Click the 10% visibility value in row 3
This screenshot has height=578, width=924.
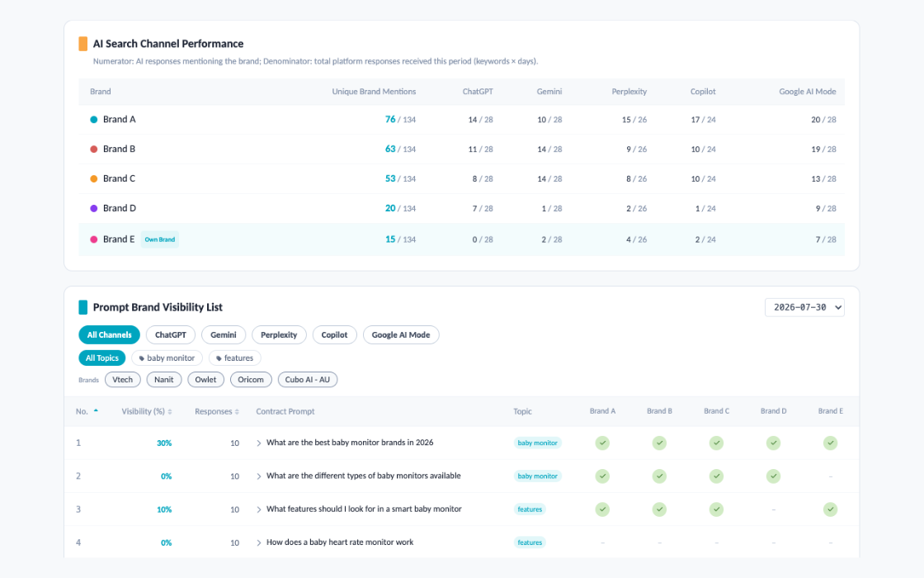click(164, 509)
